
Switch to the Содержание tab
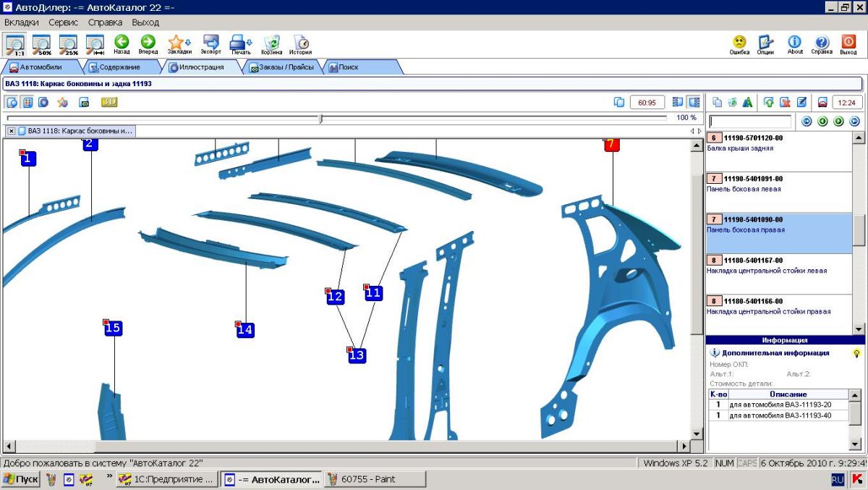[x=119, y=67]
